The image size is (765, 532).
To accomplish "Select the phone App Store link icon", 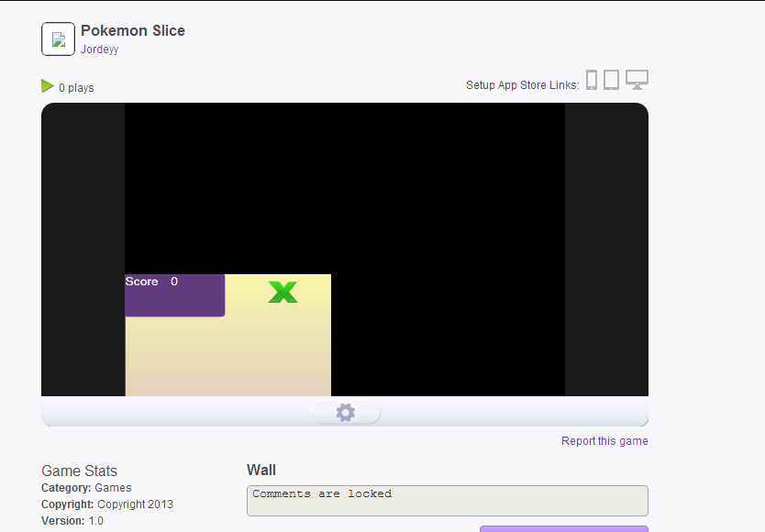I will coord(592,80).
